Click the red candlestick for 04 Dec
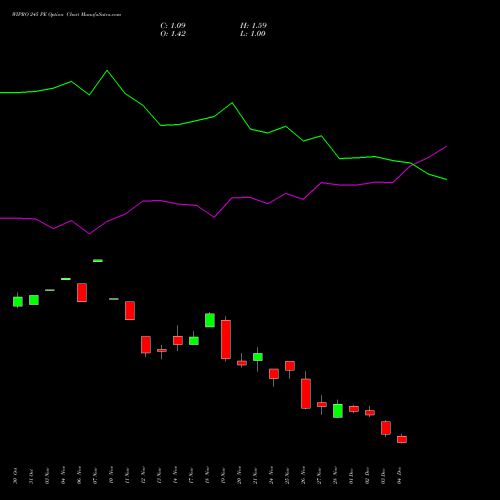 402,439
